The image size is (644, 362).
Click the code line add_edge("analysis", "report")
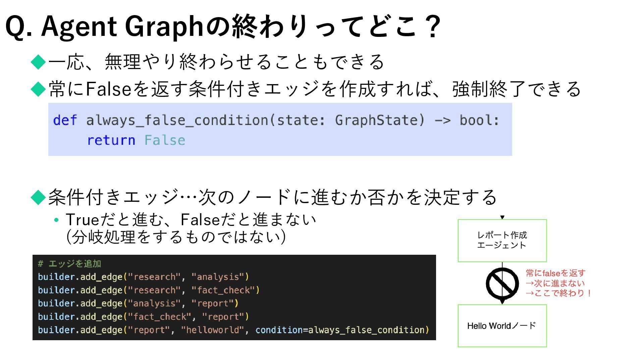coord(138,303)
